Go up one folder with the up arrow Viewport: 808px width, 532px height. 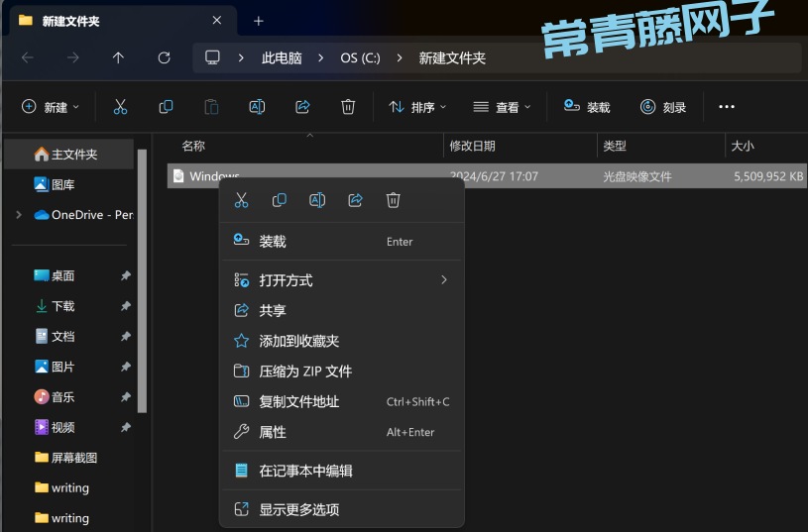[x=118, y=57]
